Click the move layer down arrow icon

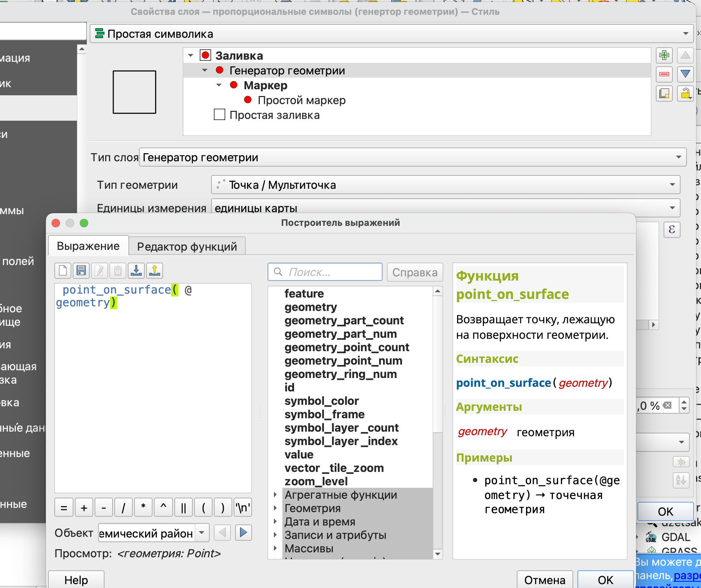[685, 74]
